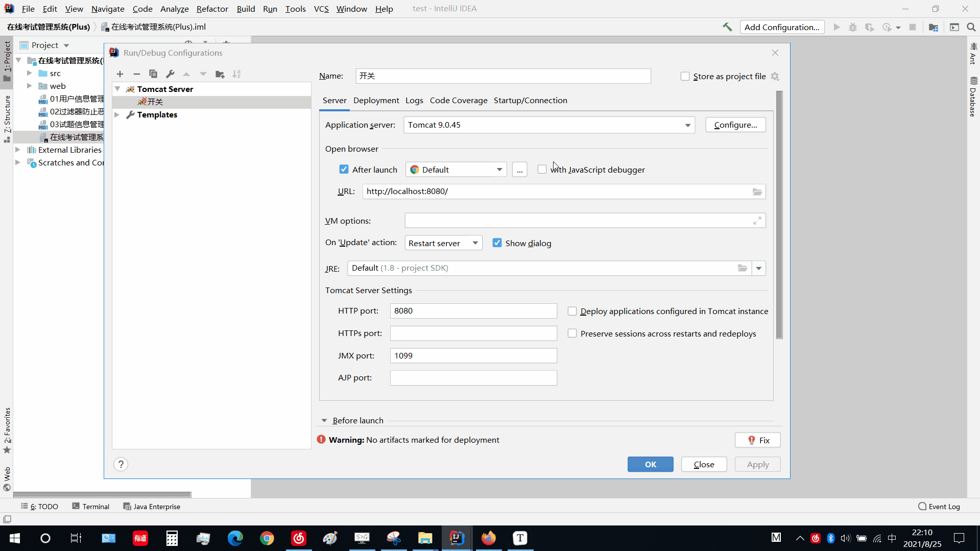Switch to Code Coverage tab
Viewport: 980px width, 551px height.
pos(459,101)
